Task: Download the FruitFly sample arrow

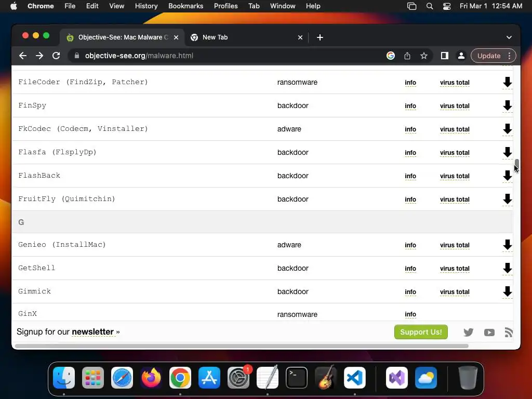Action: pos(507,199)
